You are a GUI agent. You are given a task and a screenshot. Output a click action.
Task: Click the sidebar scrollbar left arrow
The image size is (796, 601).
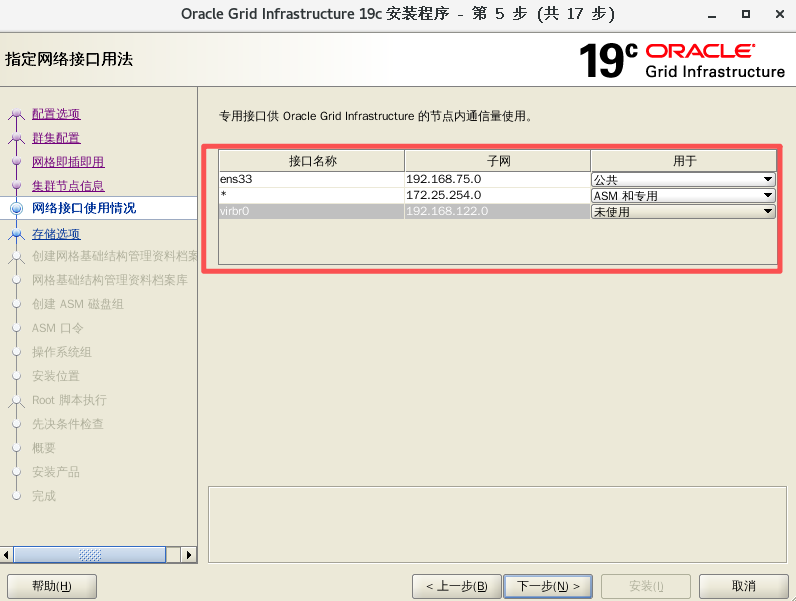tap(6, 555)
